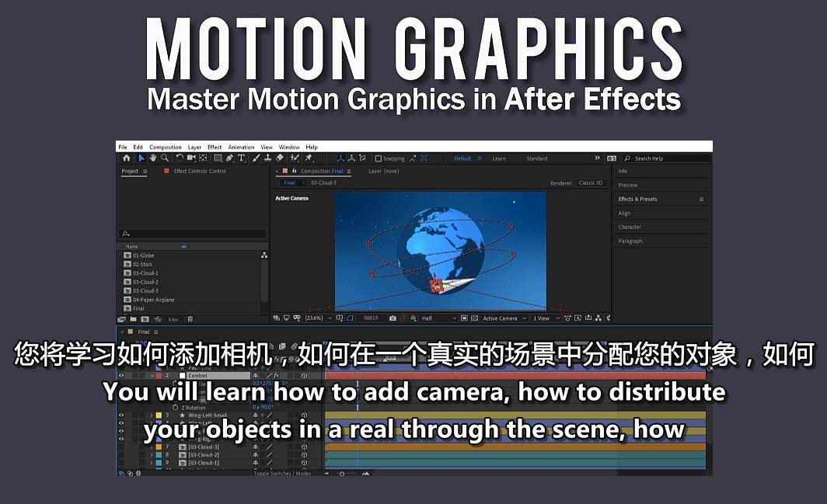Open the Character panel
The image size is (827, 504).
(630, 227)
